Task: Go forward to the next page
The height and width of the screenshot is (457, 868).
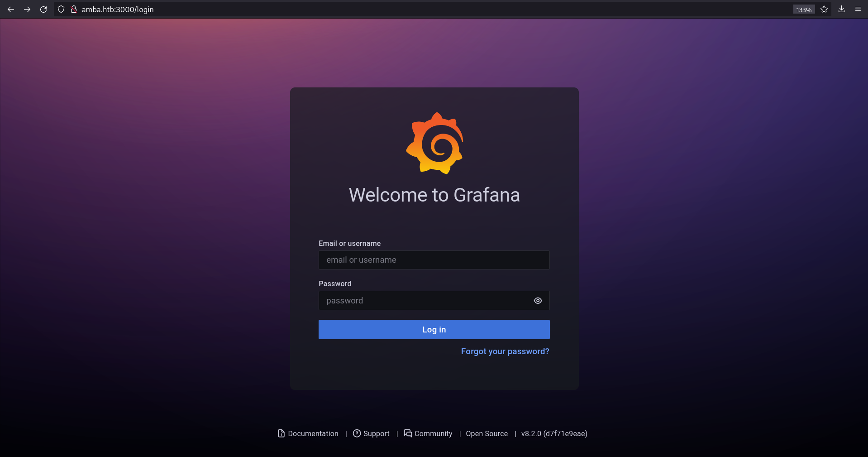Action: pyautogui.click(x=27, y=9)
